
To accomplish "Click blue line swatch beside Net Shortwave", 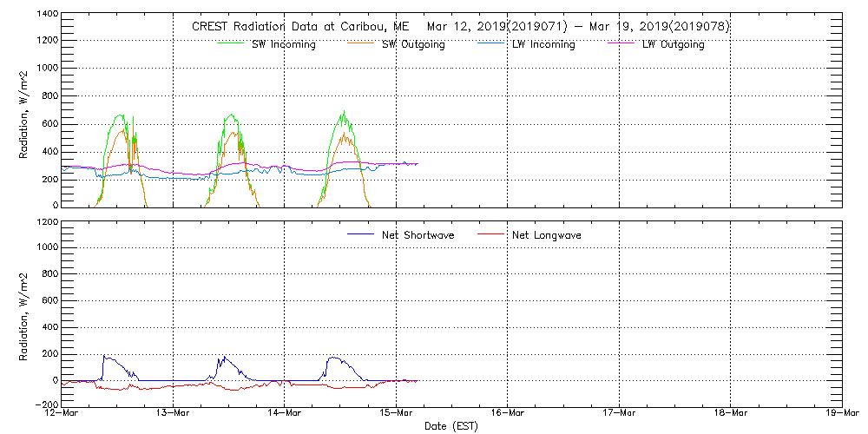I will click(x=360, y=234).
